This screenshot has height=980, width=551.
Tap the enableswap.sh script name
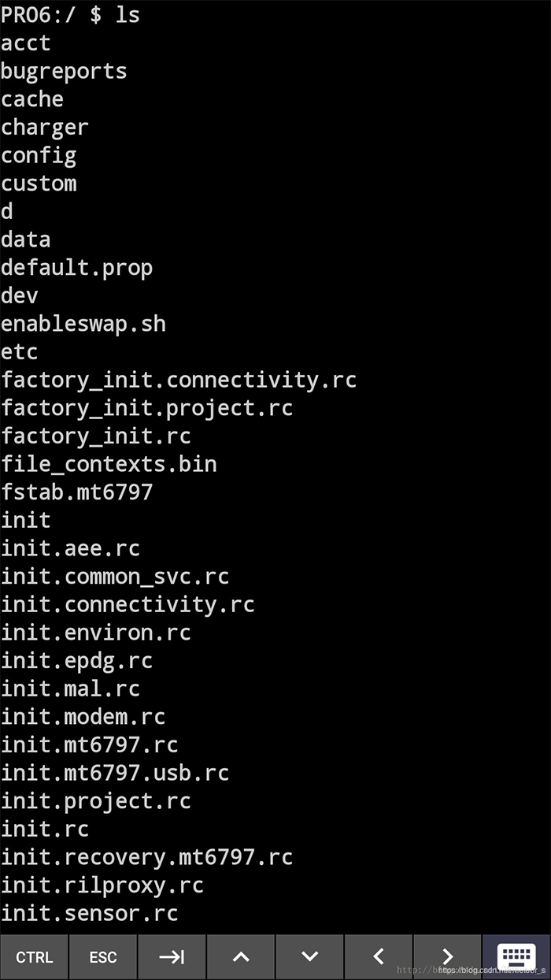(83, 323)
